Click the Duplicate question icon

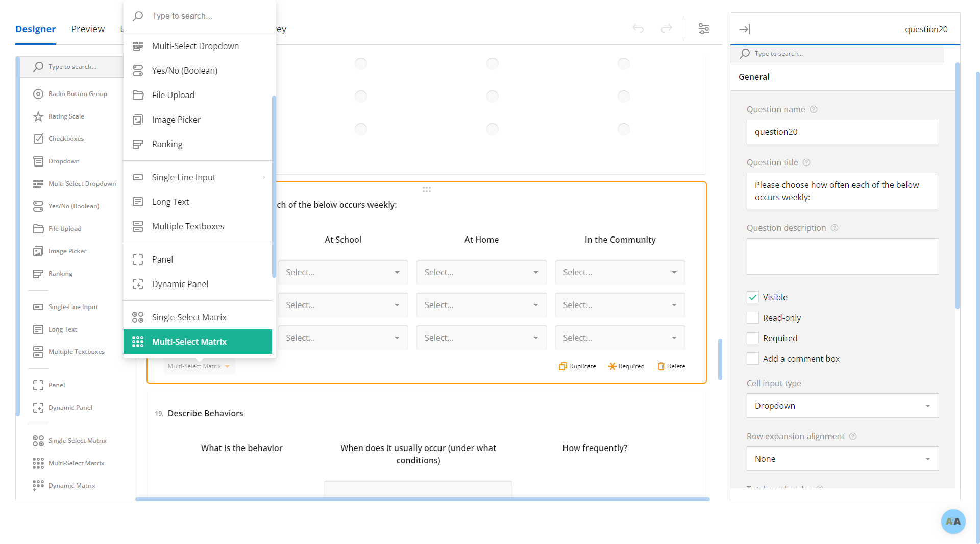(x=562, y=366)
